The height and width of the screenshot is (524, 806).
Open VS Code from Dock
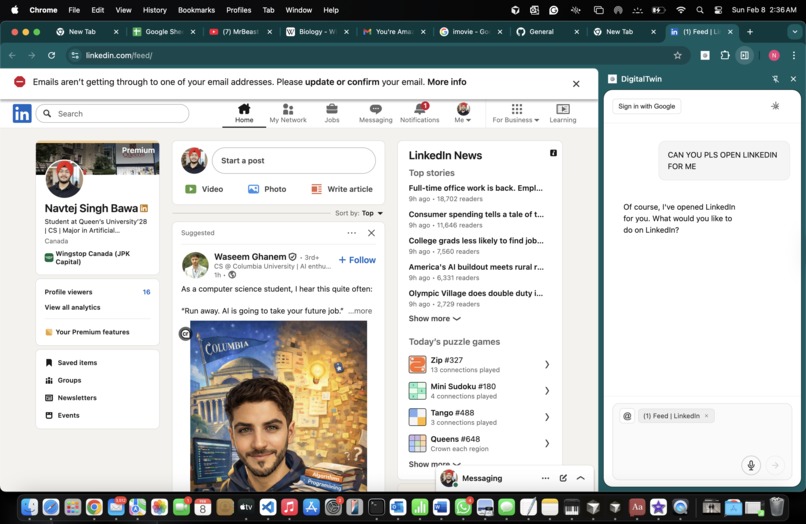[267, 508]
